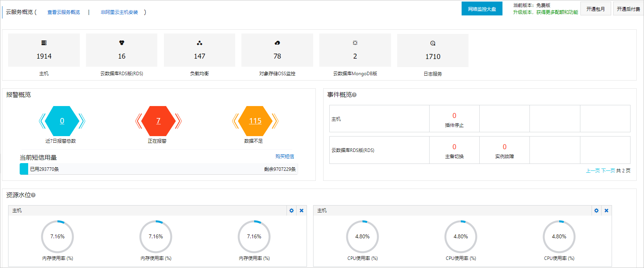Image resolution: width=644 pixels, height=268 pixels.
Task: Click the 共 2 页 pagination text
Action: tap(623, 170)
